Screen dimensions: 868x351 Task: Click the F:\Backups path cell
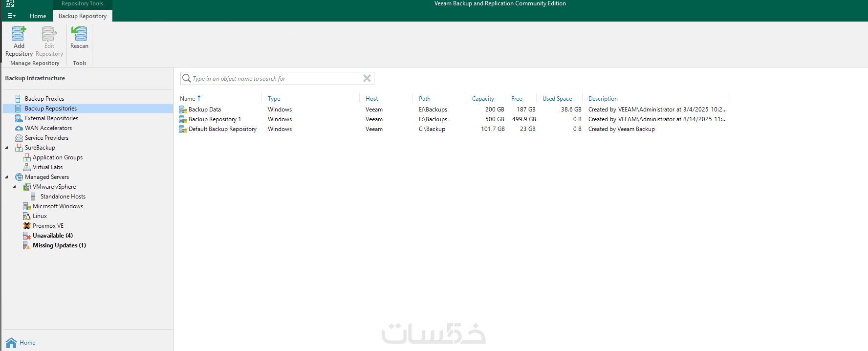(433, 119)
